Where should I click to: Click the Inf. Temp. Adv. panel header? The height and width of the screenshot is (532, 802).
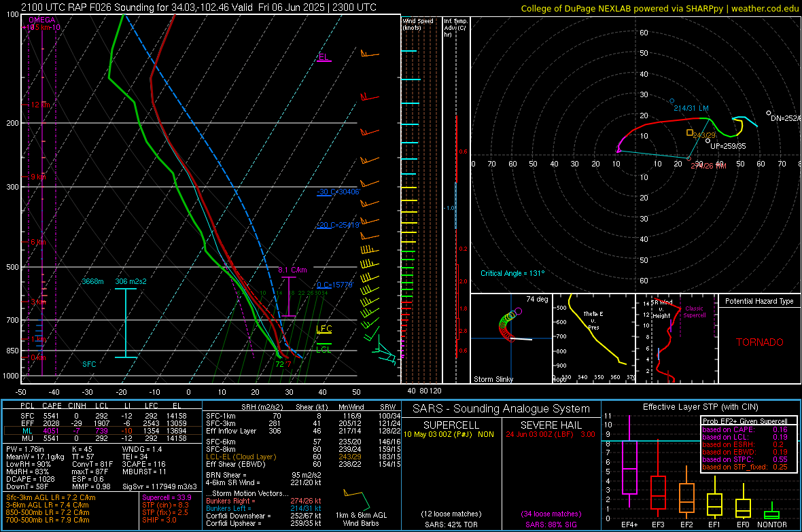(455, 28)
